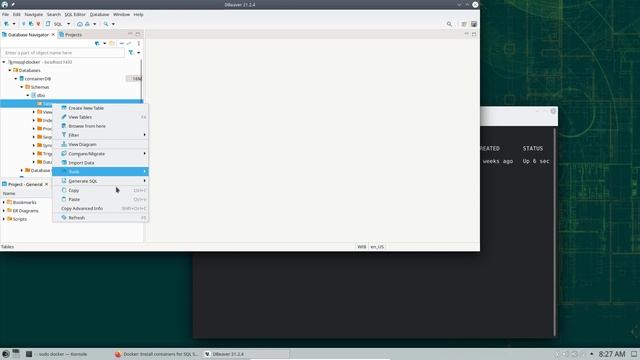640x360 pixels.
Task: Collapse the Schemas folder node
Action: (22, 87)
